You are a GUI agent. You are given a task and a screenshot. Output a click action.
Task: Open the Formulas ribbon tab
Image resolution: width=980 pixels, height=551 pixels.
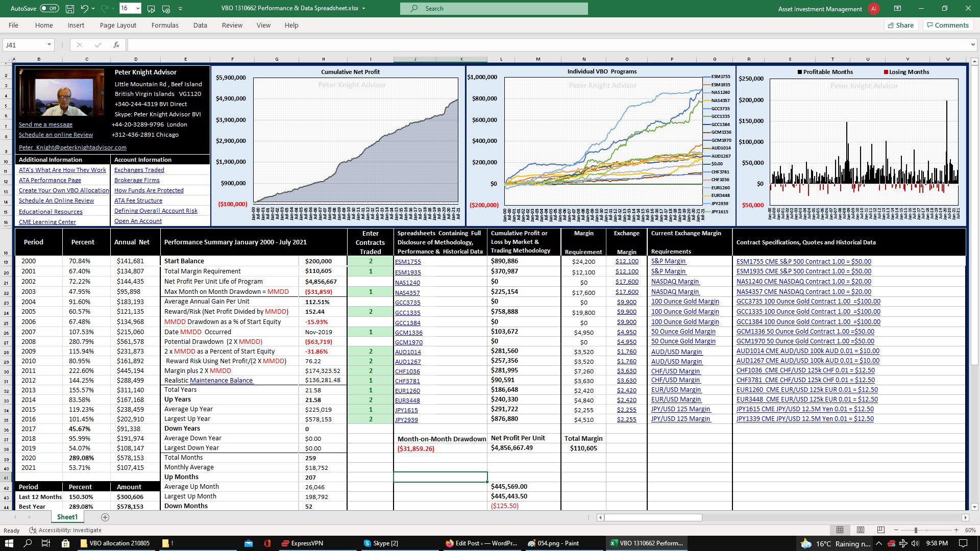tap(165, 25)
